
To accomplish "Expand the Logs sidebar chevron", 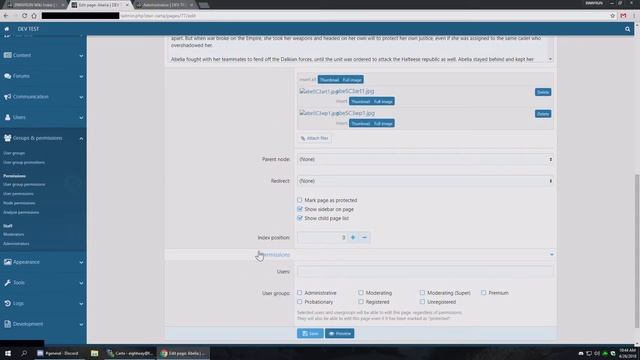I will (81, 304).
